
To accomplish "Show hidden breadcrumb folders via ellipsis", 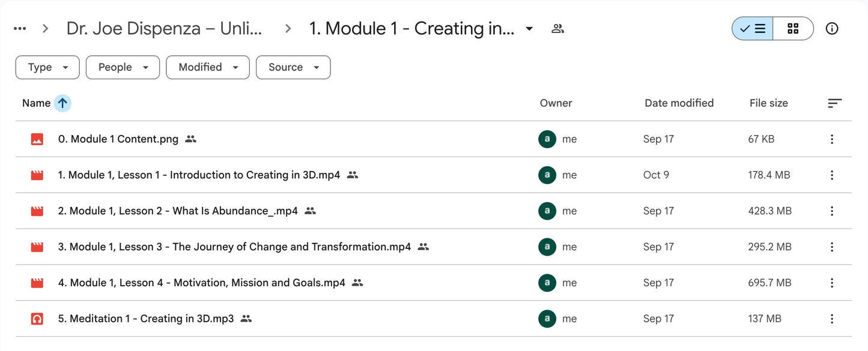I will [20, 29].
